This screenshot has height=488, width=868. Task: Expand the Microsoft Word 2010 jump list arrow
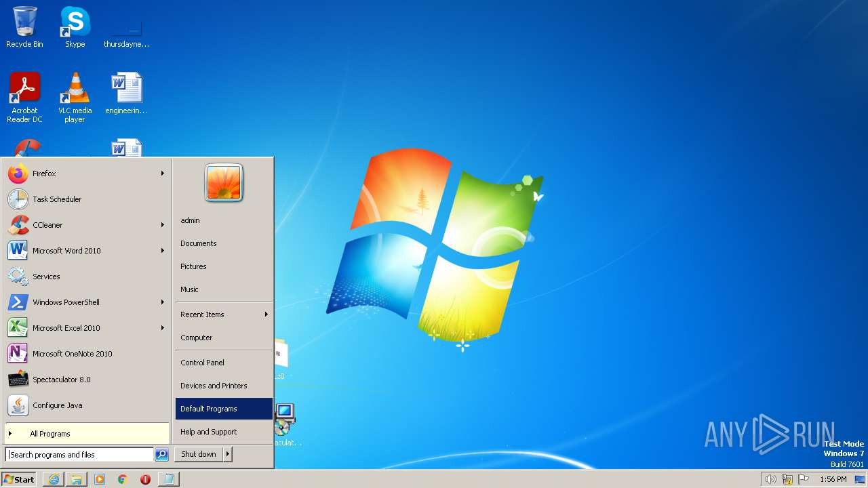coord(163,251)
